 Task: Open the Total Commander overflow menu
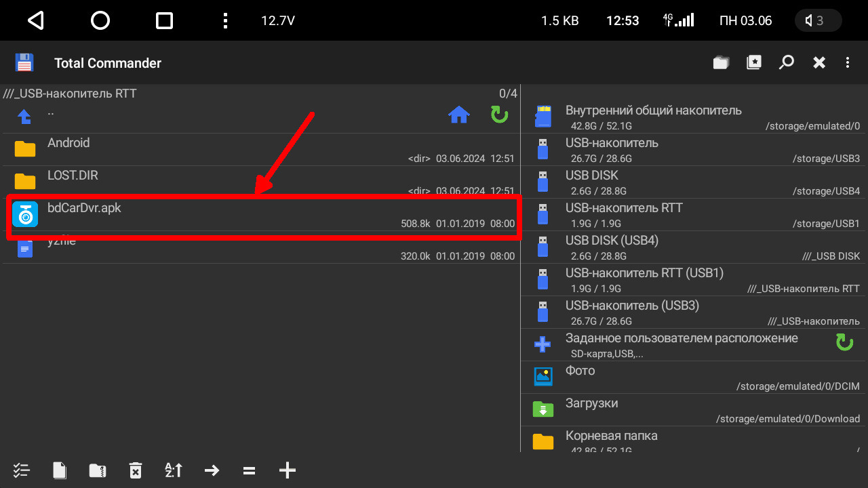[848, 63]
